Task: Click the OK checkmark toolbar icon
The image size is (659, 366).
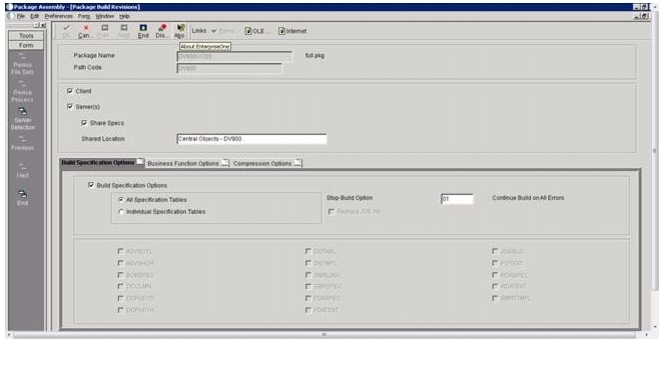Action: [x=66, y=31]
